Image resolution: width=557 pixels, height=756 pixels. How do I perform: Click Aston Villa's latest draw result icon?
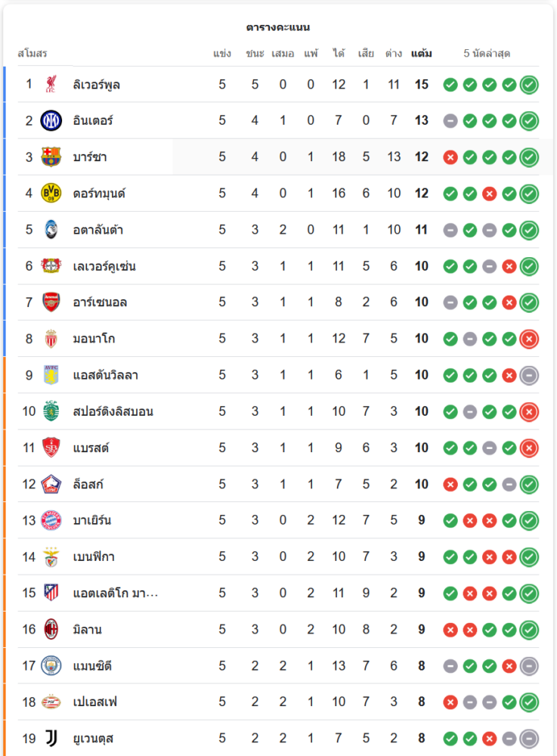coord(529,375)
